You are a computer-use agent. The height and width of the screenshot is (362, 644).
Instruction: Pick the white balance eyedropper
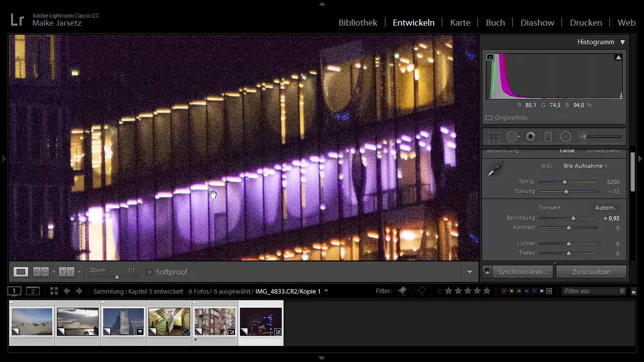tap(495, 169)
